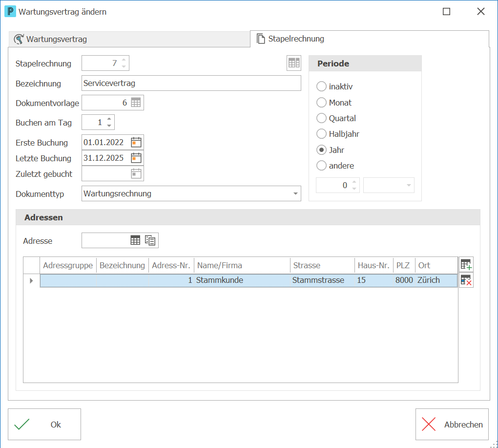Screen dimensions: 498x448
Task: Increase the andere period count value
Action: pyautogui.click(x=354, y=182)
